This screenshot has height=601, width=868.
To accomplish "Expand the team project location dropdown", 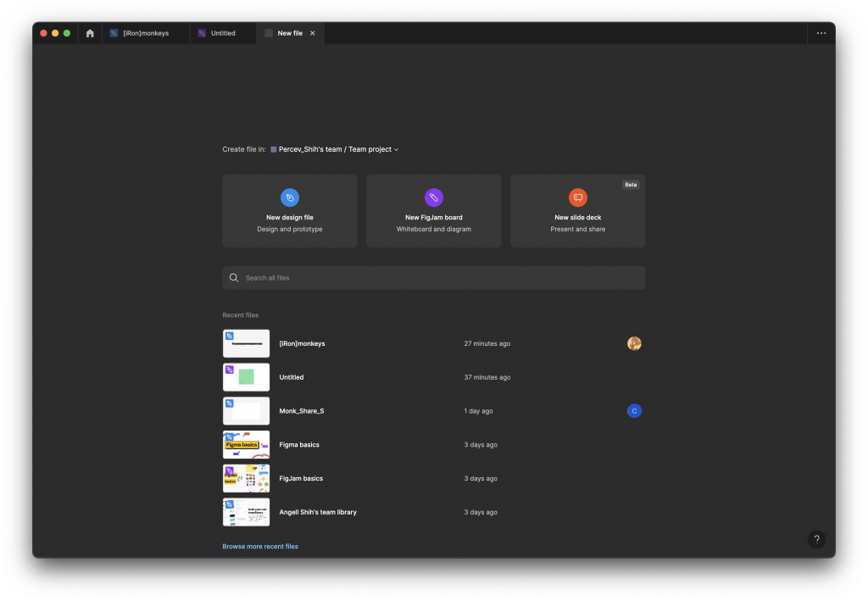I will point(338,149).
